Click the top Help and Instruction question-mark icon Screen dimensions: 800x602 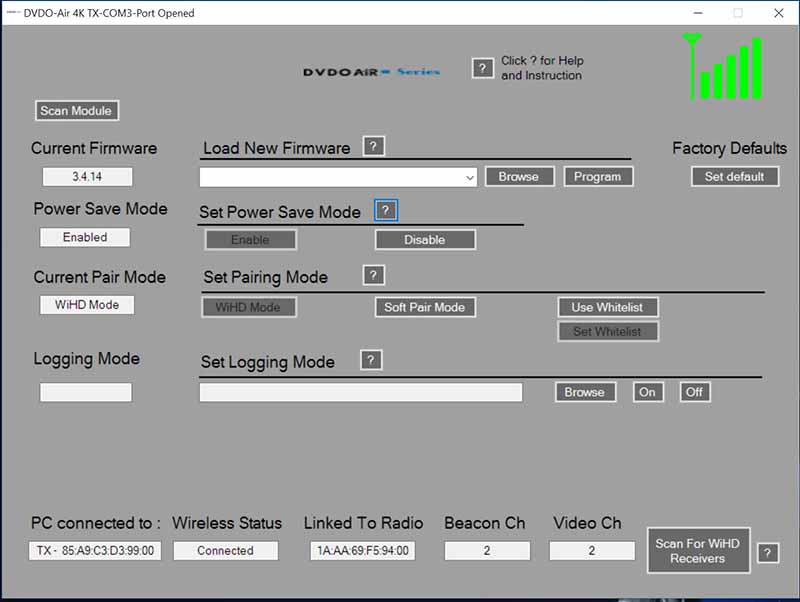483,68
